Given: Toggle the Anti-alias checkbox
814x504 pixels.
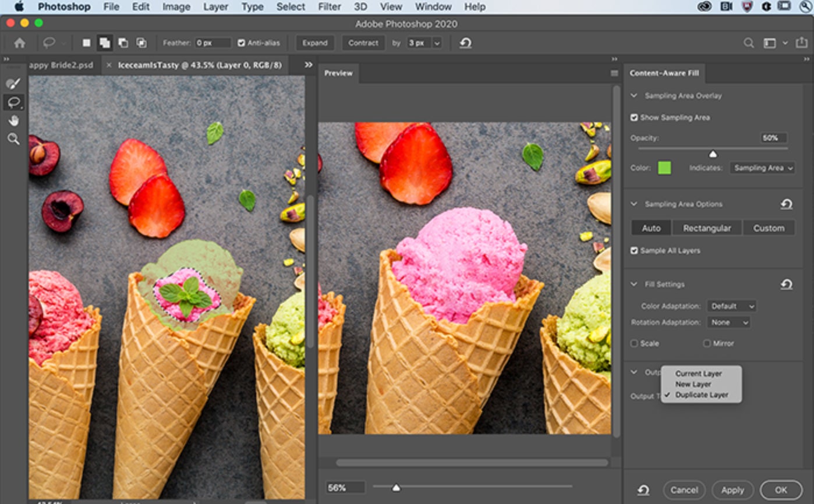Looking at the screenshot, I should 241,43.
